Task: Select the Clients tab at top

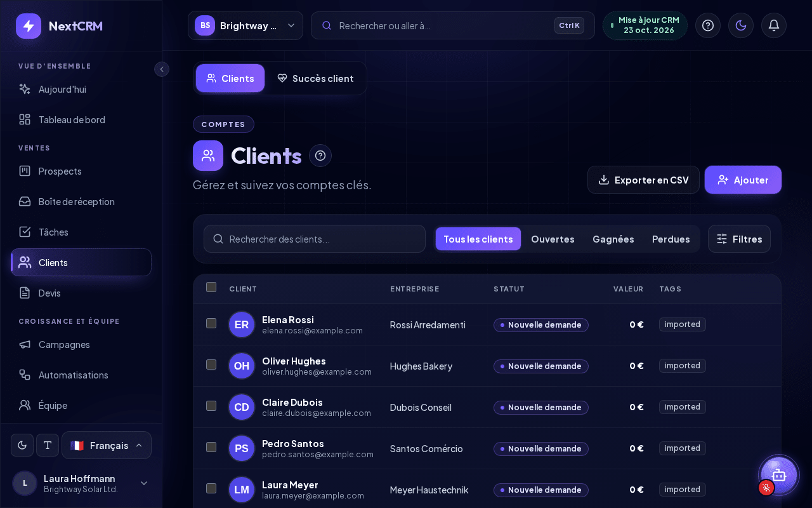Action: 230,78
